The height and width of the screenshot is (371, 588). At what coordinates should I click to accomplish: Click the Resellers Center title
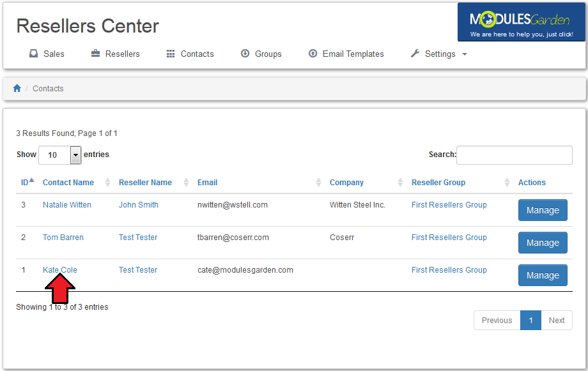click(x=88, y=26)
